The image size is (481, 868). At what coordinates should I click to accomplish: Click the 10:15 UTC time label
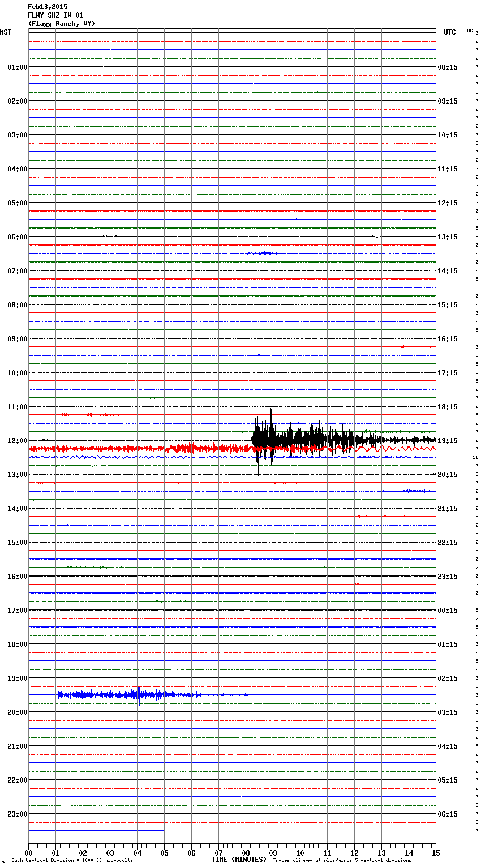coord(448,135)
